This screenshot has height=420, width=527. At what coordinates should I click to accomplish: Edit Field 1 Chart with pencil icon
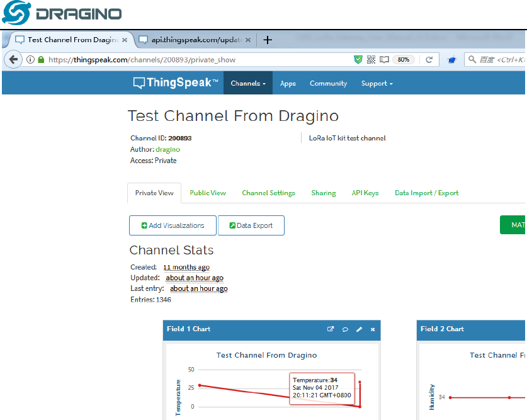pyautogui.click(x=359, y=329)
